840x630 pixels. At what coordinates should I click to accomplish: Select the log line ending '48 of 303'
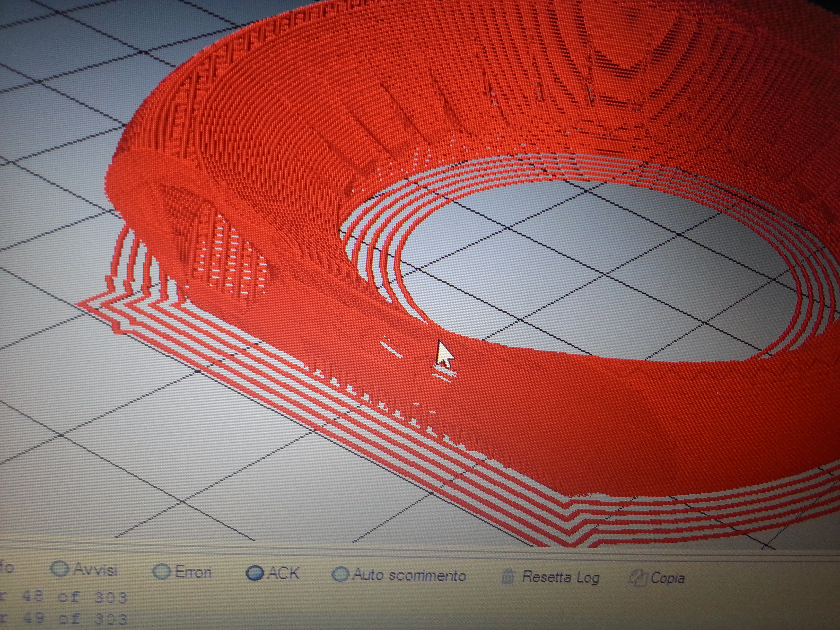click(x=63, y=598)
